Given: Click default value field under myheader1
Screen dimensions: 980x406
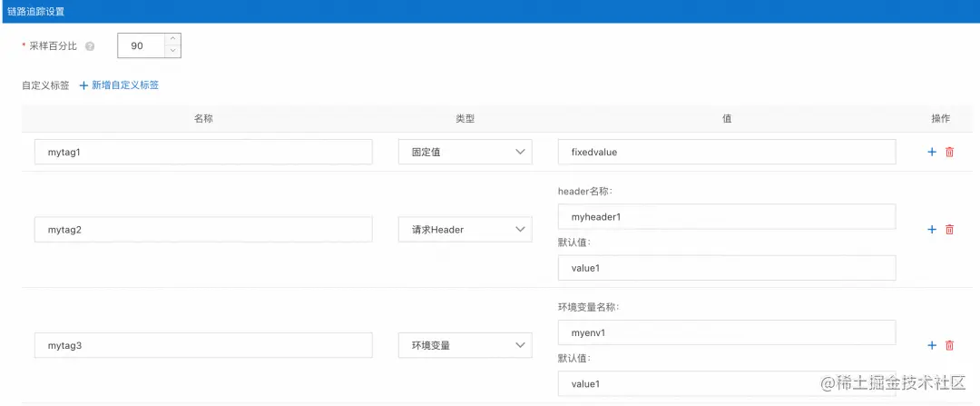Looking at the screenshot, I should point(727,268).
